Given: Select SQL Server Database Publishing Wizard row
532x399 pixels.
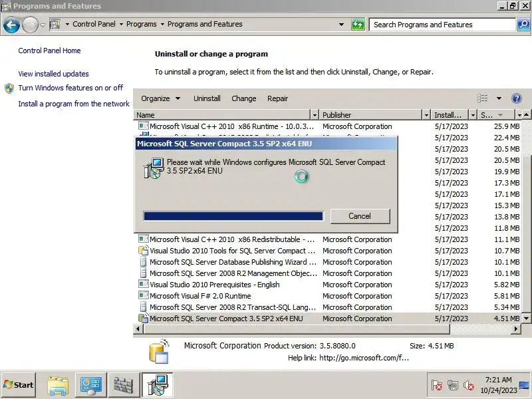Looking at the screenshot, I should point(329,262).
